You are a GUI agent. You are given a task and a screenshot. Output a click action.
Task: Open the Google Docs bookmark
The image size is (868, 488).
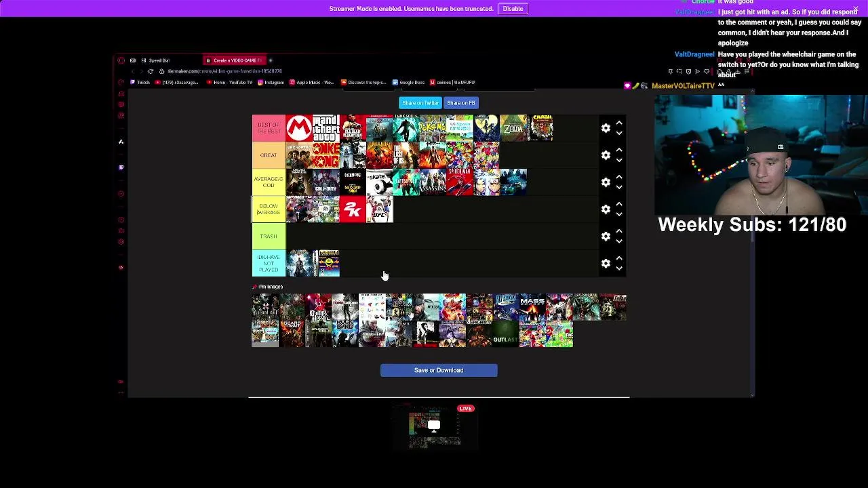[408, 83]
